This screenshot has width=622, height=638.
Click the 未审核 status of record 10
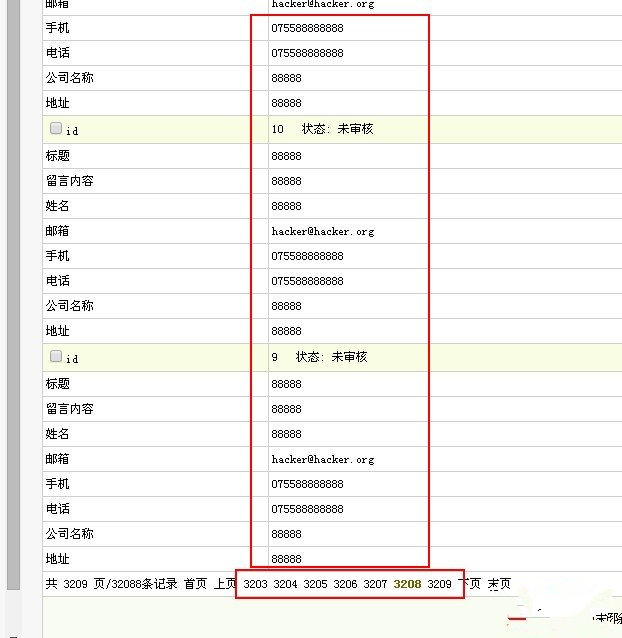tap(355, 129)
